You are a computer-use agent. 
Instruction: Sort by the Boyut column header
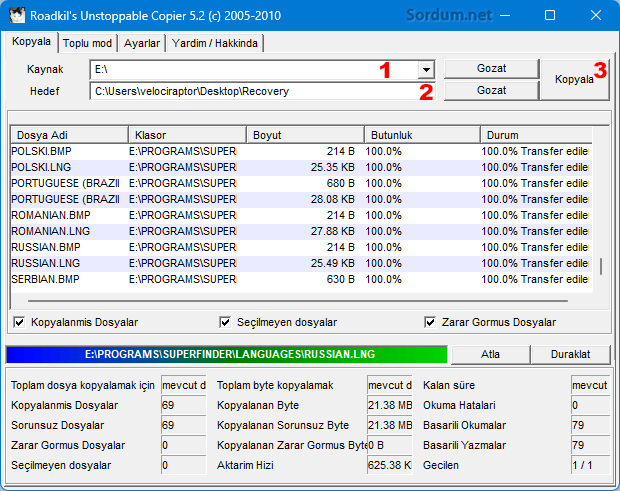point(305,135)
